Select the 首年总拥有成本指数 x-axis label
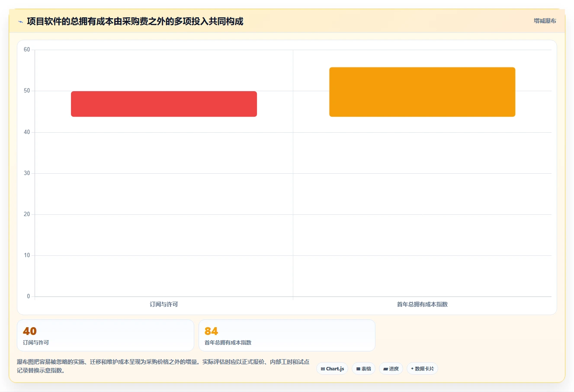The image size is (574, 392). [422, 304]
